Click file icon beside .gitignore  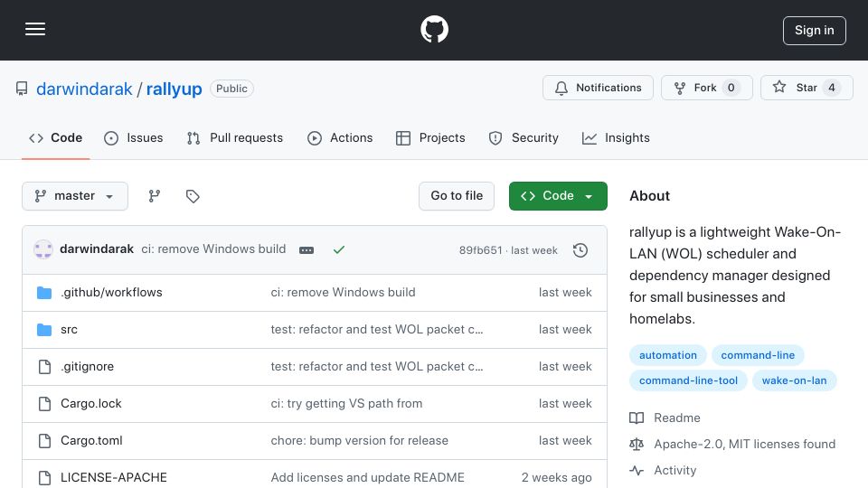tap(44, 367)
